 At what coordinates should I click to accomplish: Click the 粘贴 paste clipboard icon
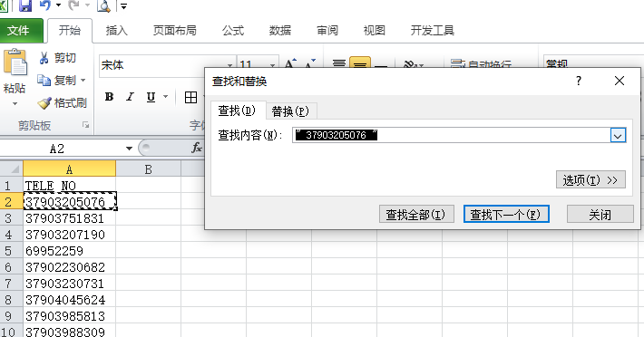15,63
